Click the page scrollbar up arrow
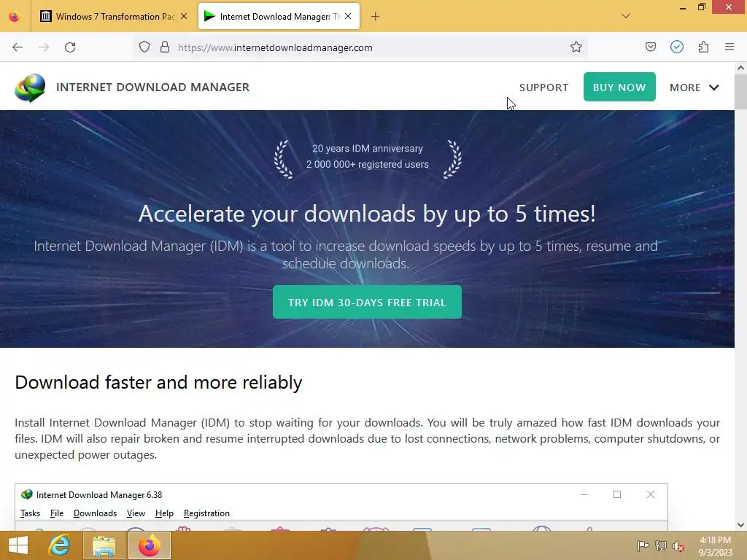 tap(740, 68)
